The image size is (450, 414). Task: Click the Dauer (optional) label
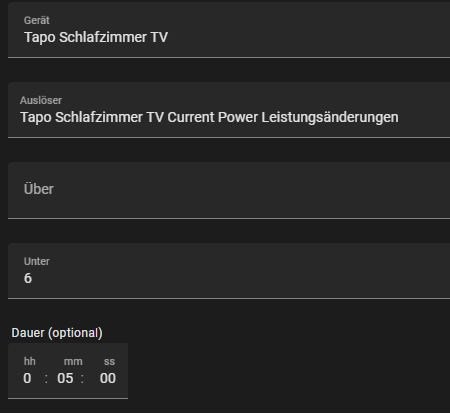(x=57, y=333)
